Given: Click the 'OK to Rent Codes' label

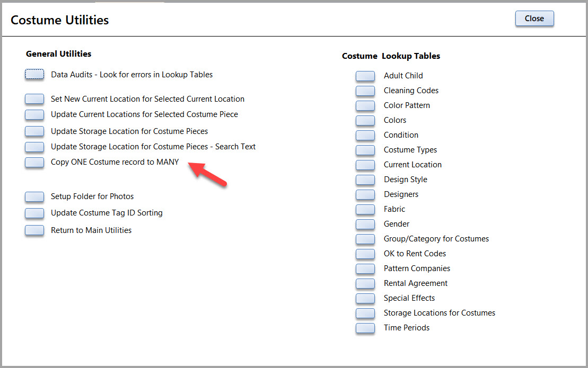Looking at the screenshot, I should pos(415,254).
